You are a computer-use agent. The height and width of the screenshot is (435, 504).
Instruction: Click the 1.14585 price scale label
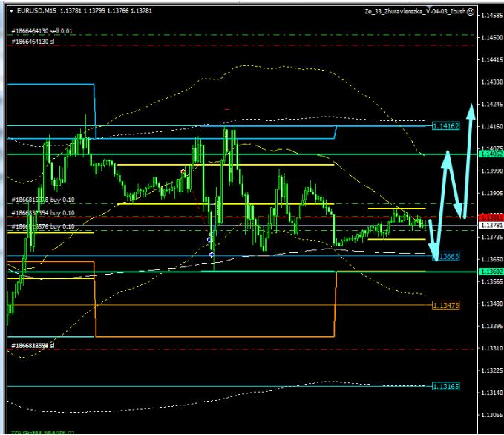[x=492, y=16]
